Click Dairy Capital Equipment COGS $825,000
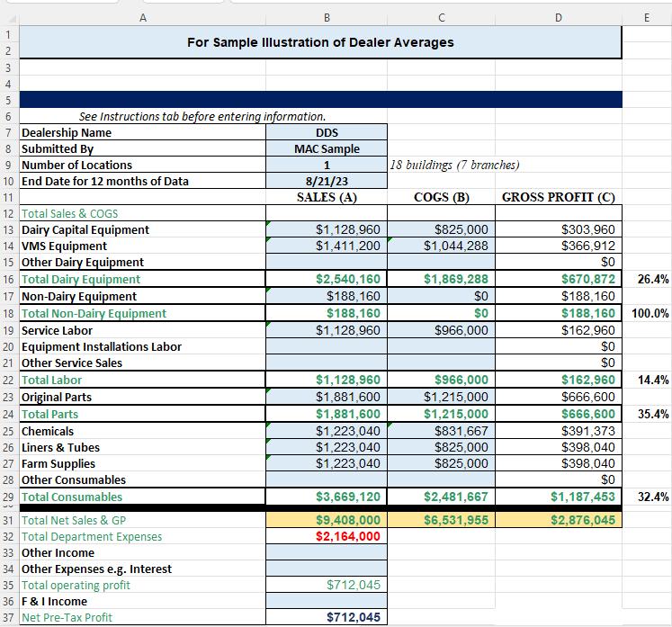 point(442,229)
